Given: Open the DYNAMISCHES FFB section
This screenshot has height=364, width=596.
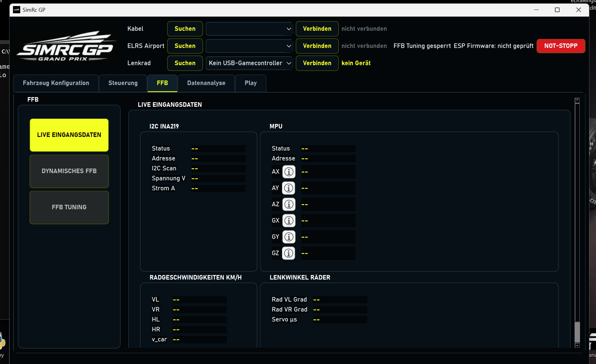Looking at the screenshot, I should pos(69,171).
